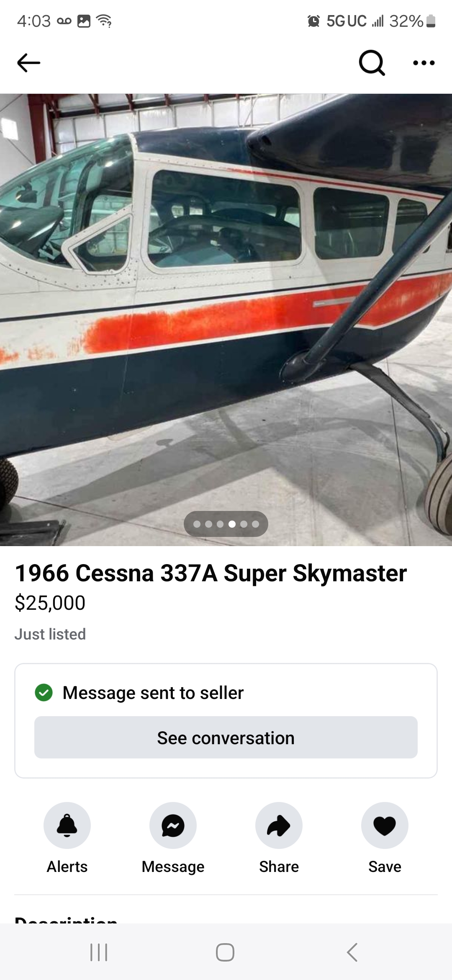Select first photo indicator dot

197,524
